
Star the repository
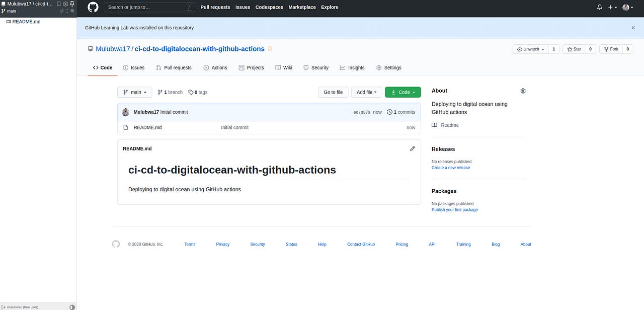[573, 49]
